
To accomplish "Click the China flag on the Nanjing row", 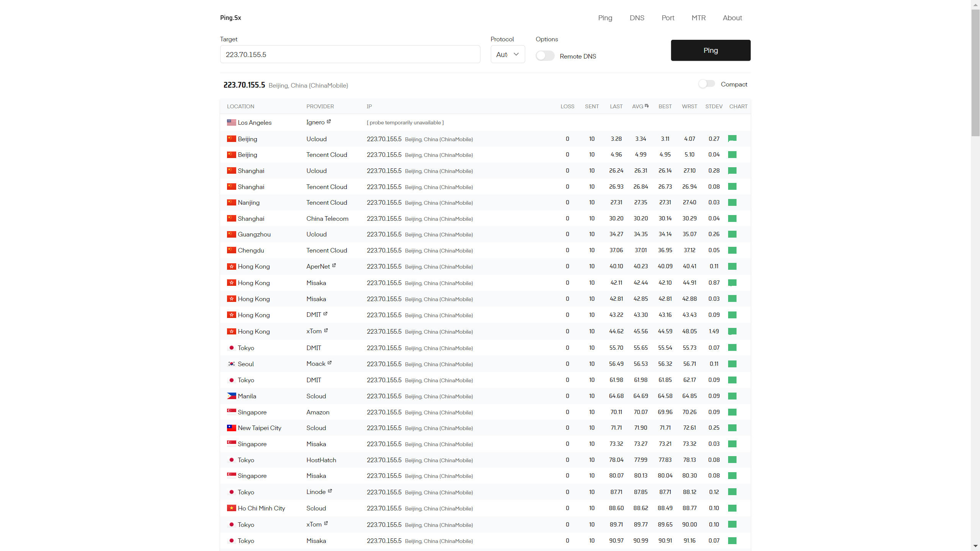I will [x=231, y=202].
